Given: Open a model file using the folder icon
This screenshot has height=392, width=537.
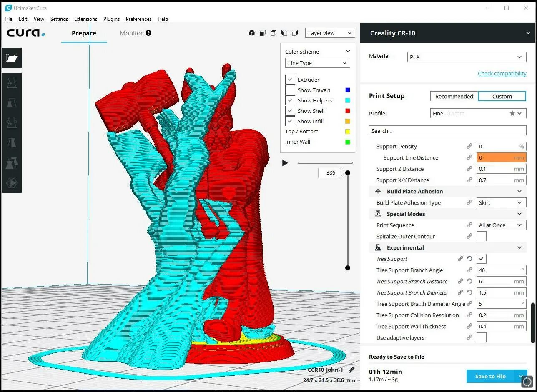Looking at the screenshot, I should click(x=11, y=58).
